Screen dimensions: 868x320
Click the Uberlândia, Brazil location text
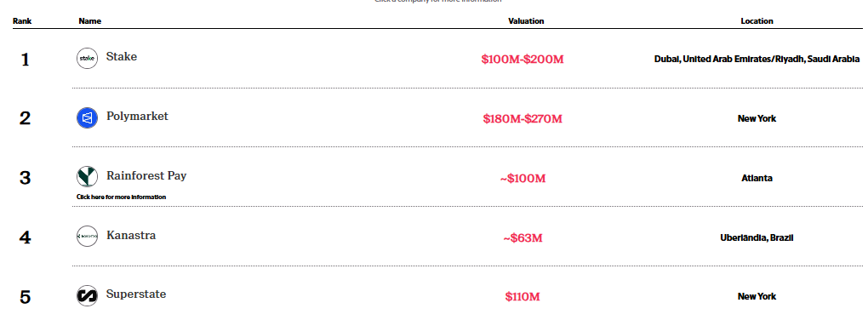[x=757, y=237]
